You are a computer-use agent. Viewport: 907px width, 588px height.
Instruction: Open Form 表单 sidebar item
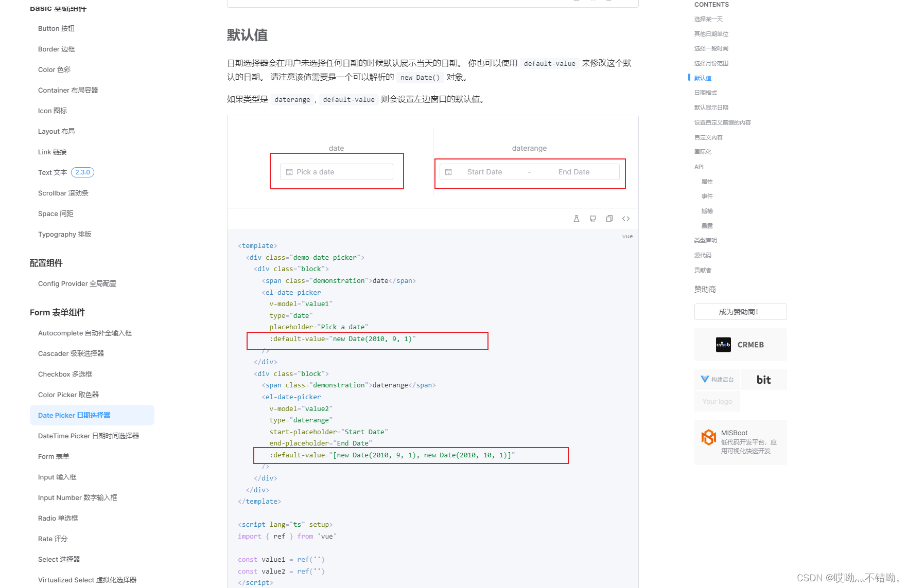(54, 456)
